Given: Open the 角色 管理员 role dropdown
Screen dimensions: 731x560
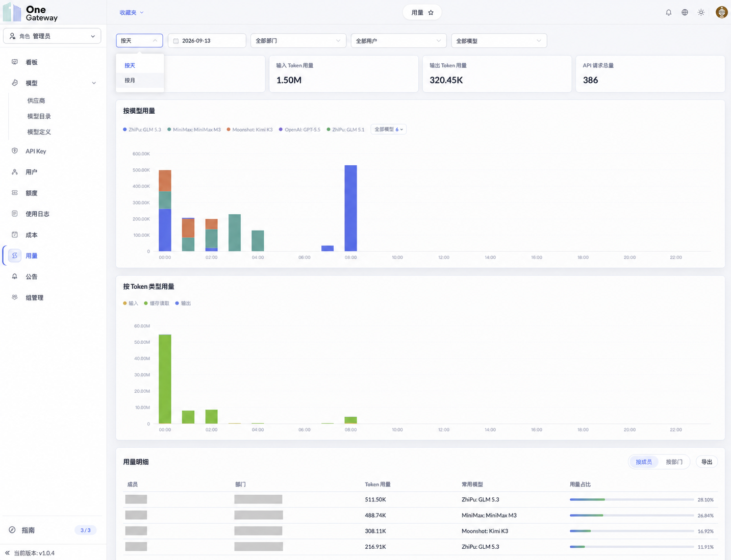Looking at the screenshot, I should pos(52,36).
